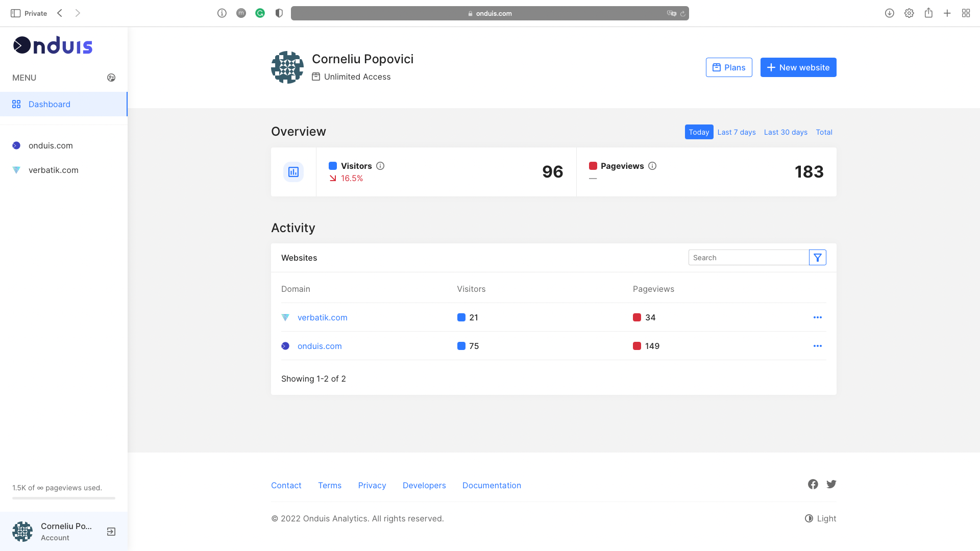Screen dimensions: 980x551
Task: Click the onduis.com favicon in table
Action: coord(285,346)
